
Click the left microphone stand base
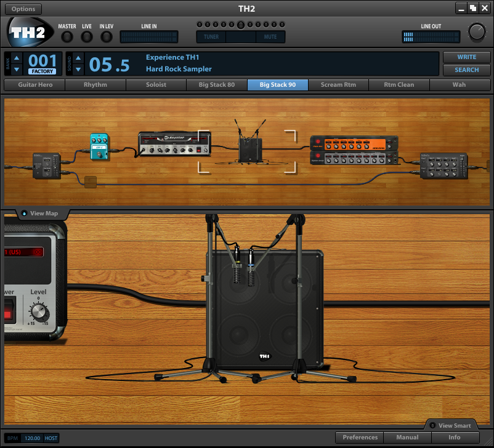point(211,372)
